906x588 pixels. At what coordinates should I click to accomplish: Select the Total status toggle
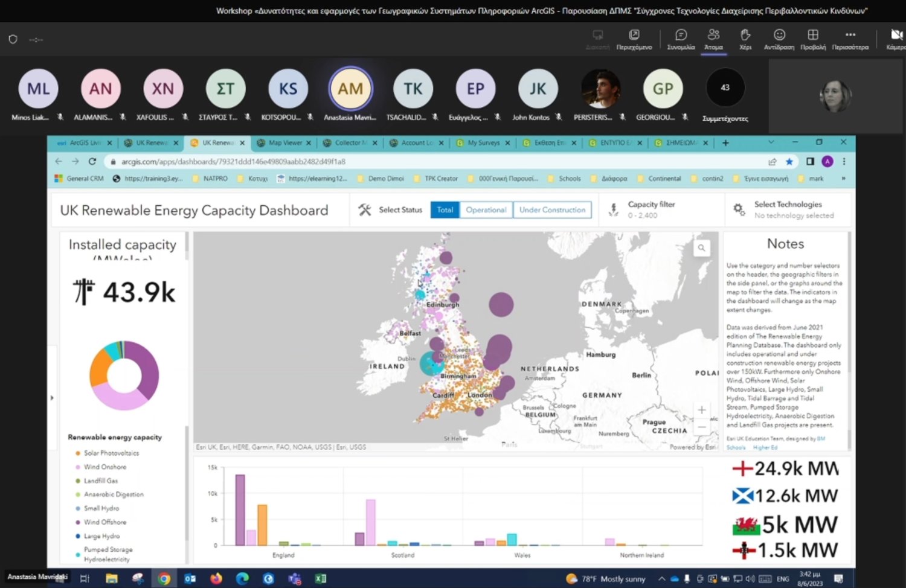[445, 210]
